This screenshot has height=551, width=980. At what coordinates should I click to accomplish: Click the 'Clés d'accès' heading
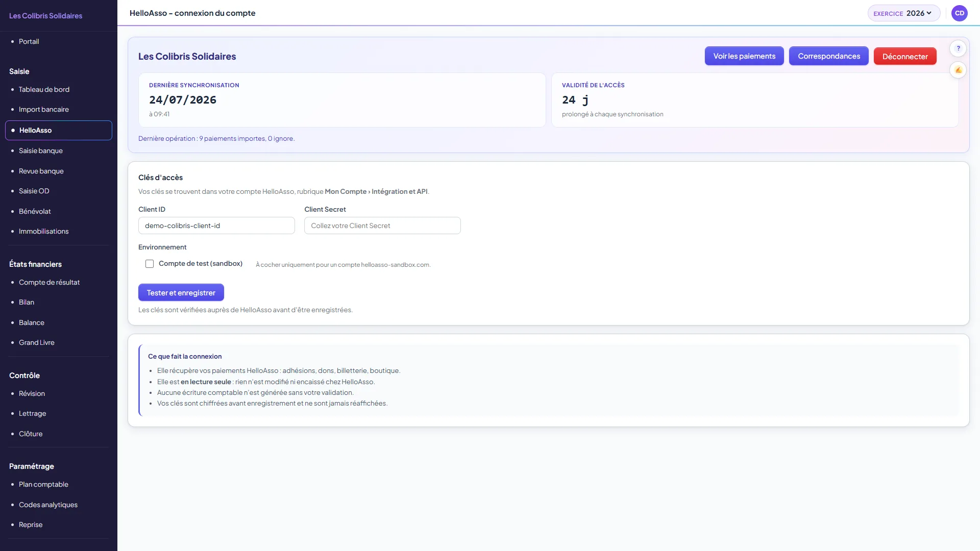(160, 178)
